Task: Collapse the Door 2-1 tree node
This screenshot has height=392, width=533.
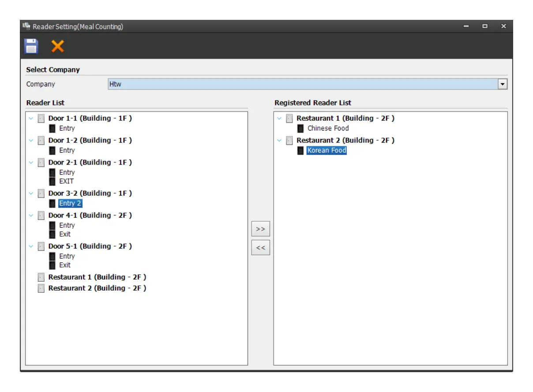Action: (31, 162)
